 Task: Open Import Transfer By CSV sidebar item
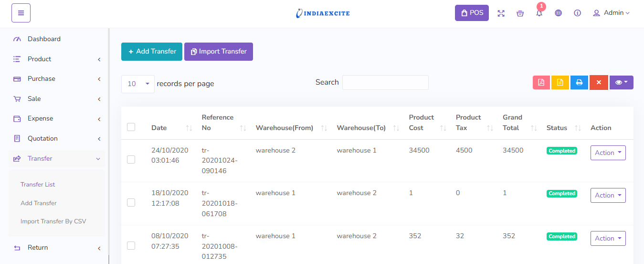pyautogui.click(x=53, y=221)
